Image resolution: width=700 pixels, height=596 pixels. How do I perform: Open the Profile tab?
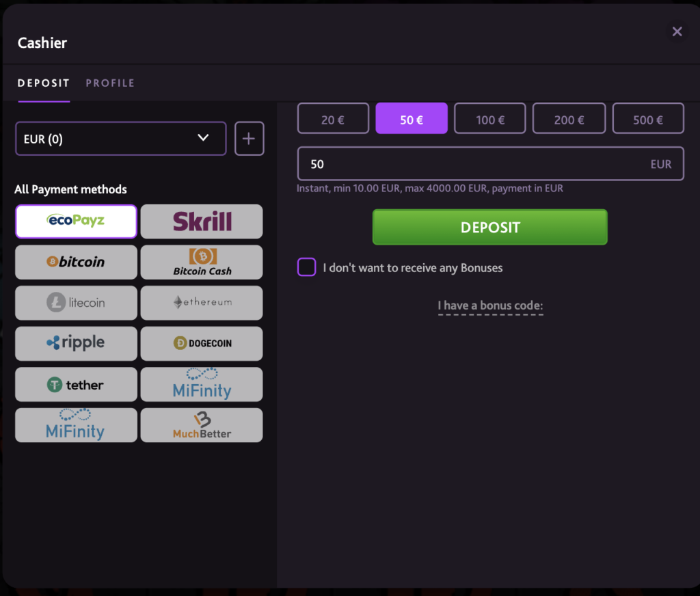(x=110, y=83)
